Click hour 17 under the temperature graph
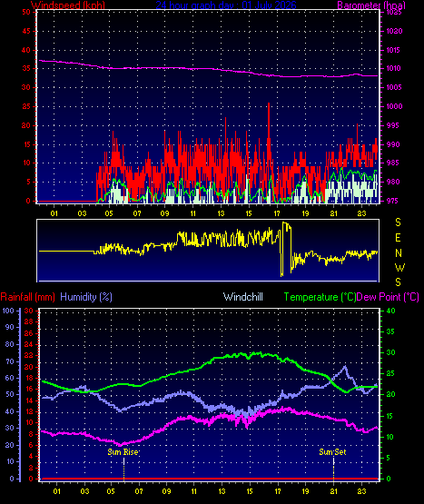This screenshot has height=504, width=424. 278,491
